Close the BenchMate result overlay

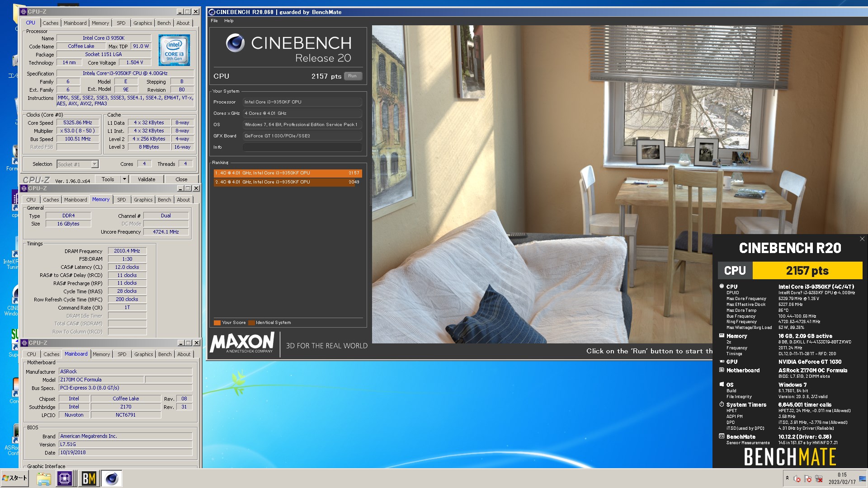pos(862,239)
